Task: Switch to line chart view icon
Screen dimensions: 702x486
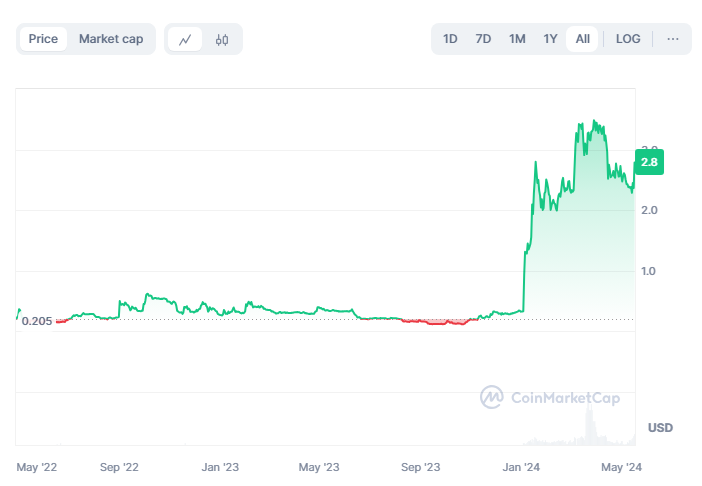Action: [185, 39]
